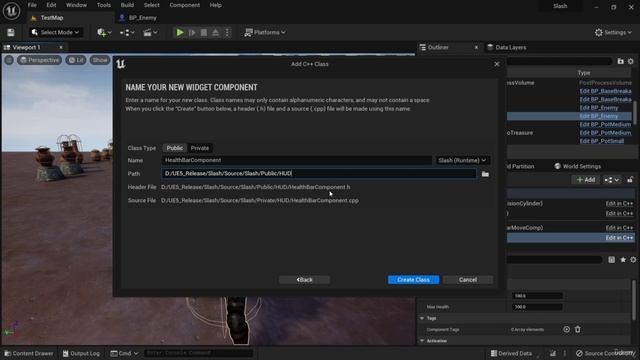
Task: Select the Data Layers tab
Action: tap(507, 47)
